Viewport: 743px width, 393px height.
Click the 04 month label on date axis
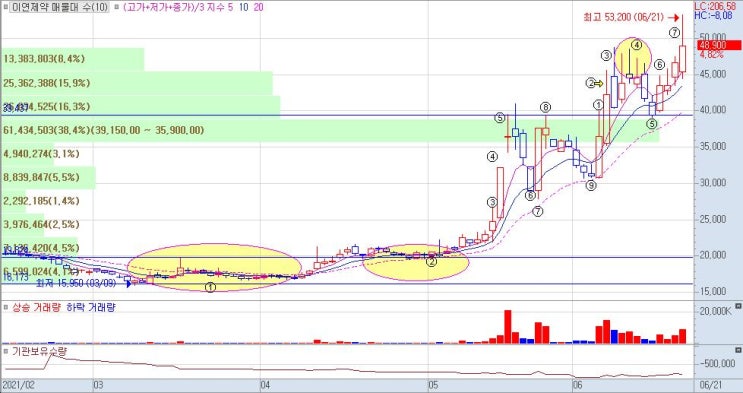pyautogui.click(x=265, y=384)
